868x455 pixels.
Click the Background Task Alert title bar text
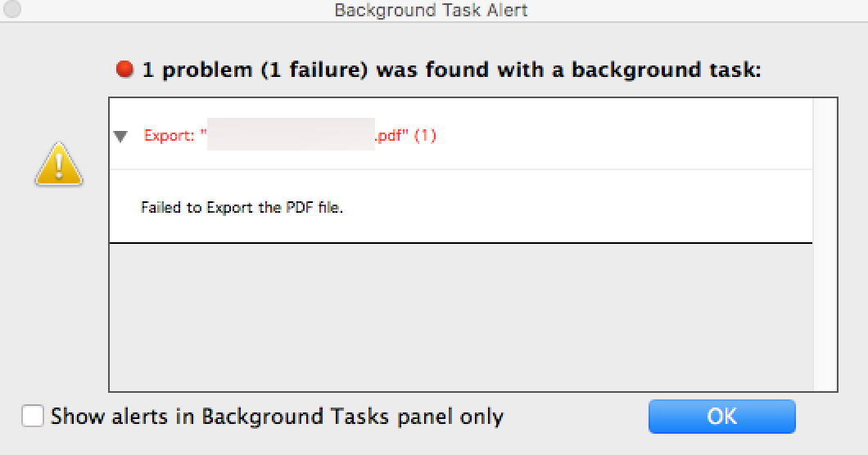coord(431,10)
